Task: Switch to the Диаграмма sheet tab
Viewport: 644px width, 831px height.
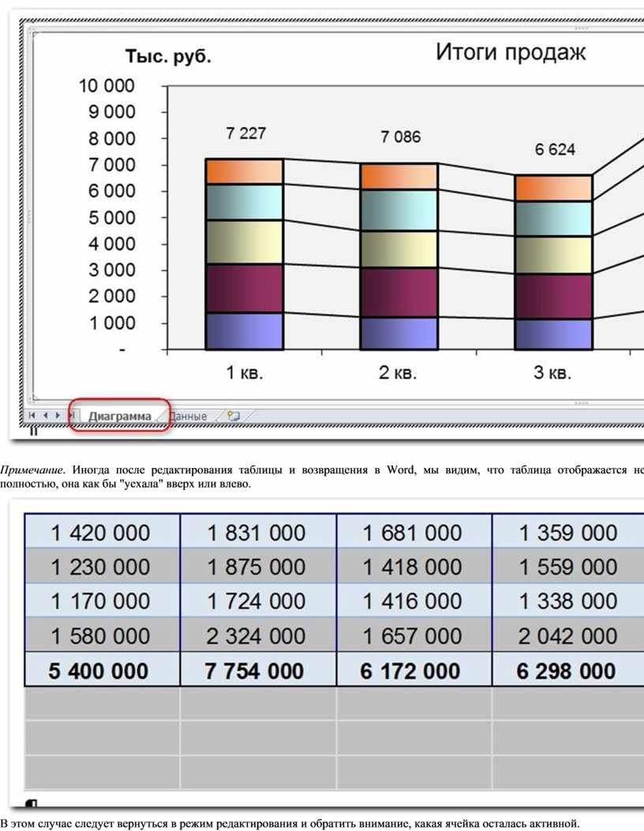Action: pyautogui.click(x=119, y=416)
